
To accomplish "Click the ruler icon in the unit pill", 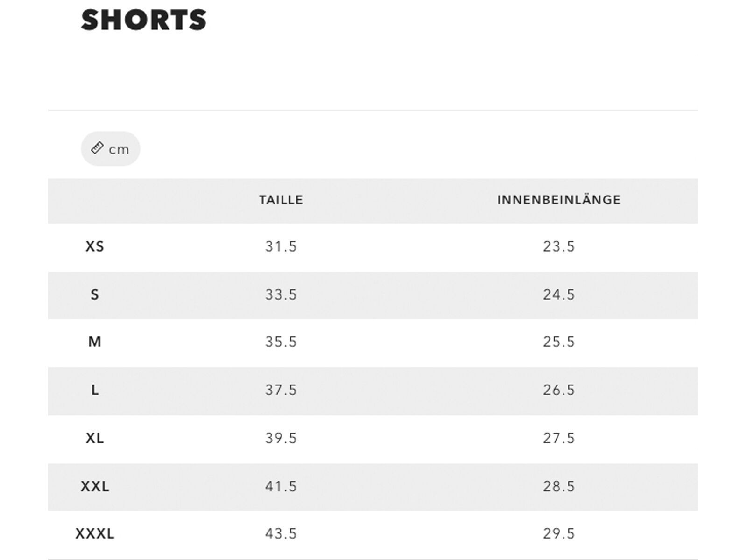I will pyautogui.click(x=97, y=148).
